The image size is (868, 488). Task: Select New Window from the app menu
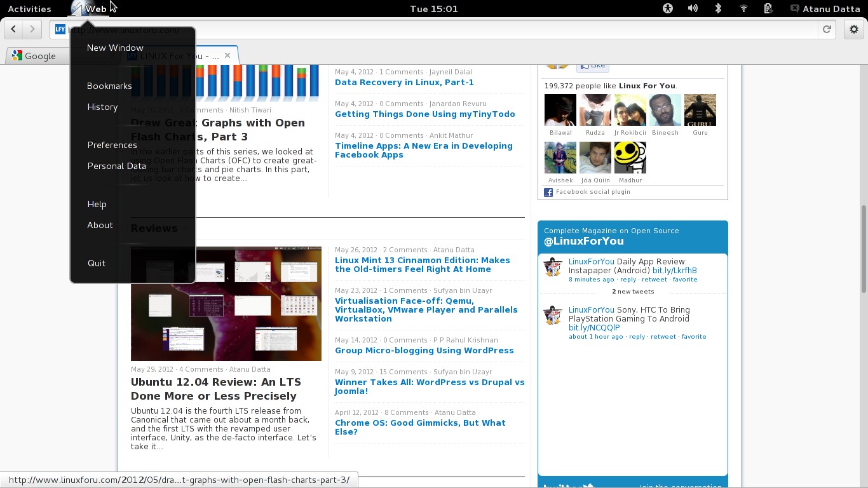pos(115,48)
